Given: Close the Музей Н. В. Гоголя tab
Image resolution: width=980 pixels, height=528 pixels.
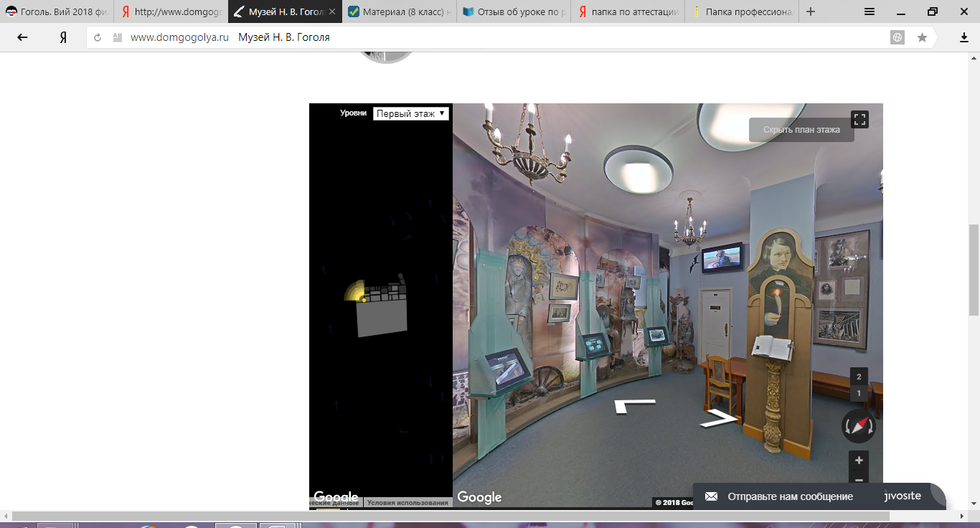Looking at the screenshot, I should tap(332, 11).
